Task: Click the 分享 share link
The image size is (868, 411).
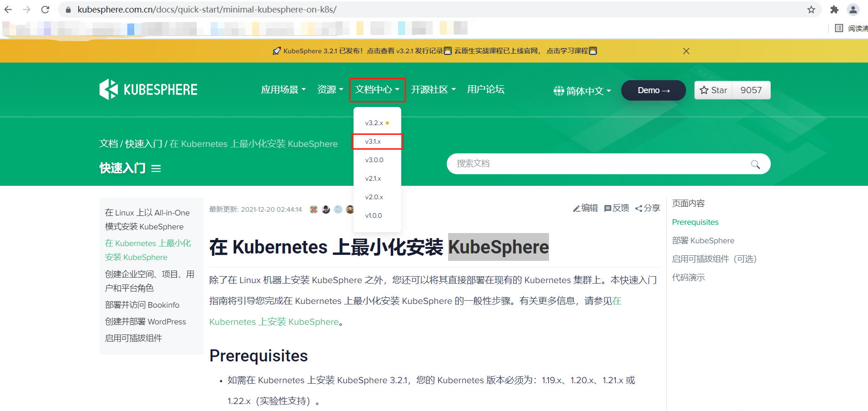Action: pyautogui.click(x=648, y=208)
